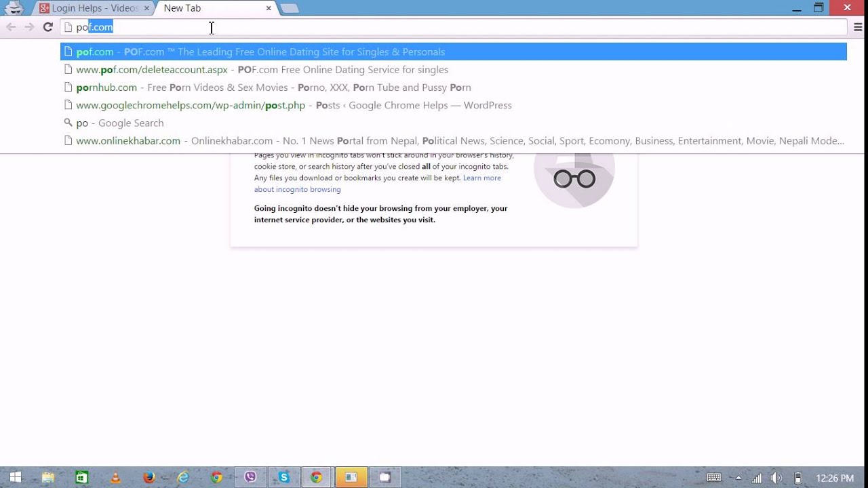868x488 pixels.
Task: Open Skype from the taskbar
Action: pos(283,477)
